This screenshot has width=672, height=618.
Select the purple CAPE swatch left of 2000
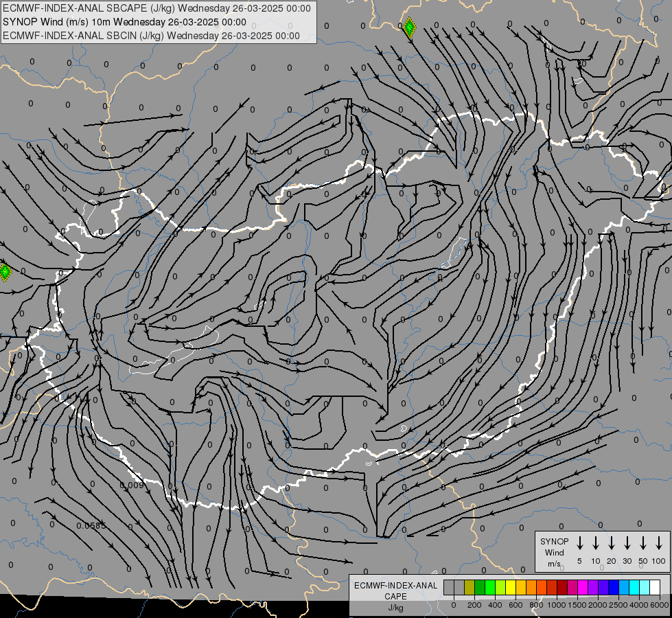(x=594, y=587)
